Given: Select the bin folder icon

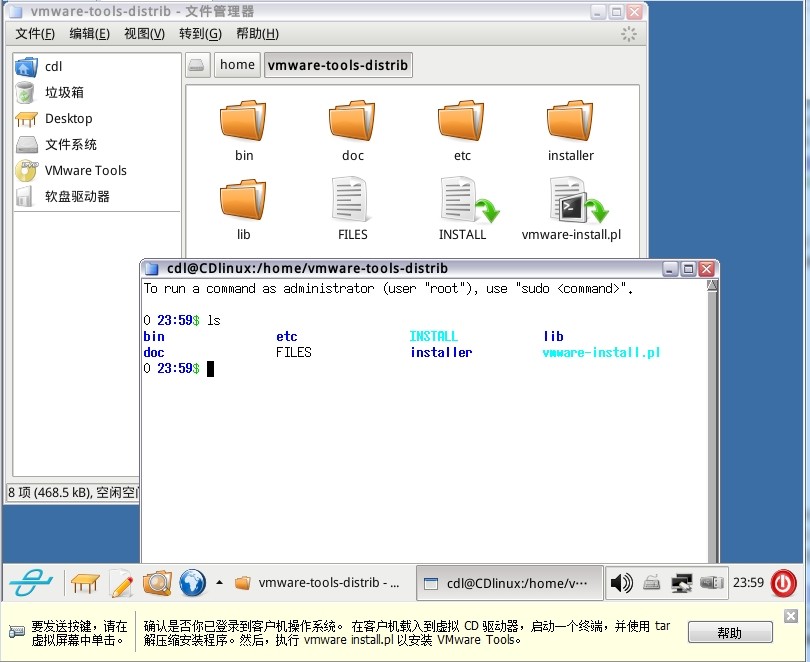Looking at the screenshot, I should coord(243,120).
